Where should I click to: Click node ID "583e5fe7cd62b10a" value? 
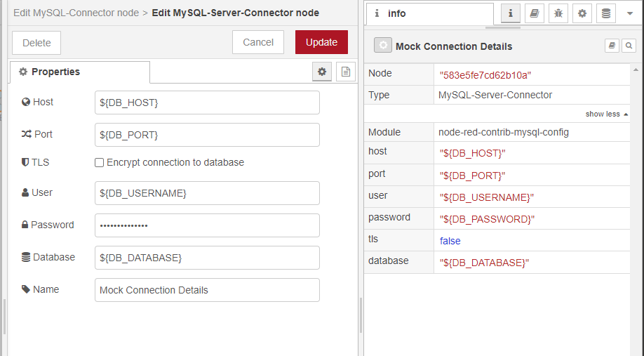(x=485, y=75)
